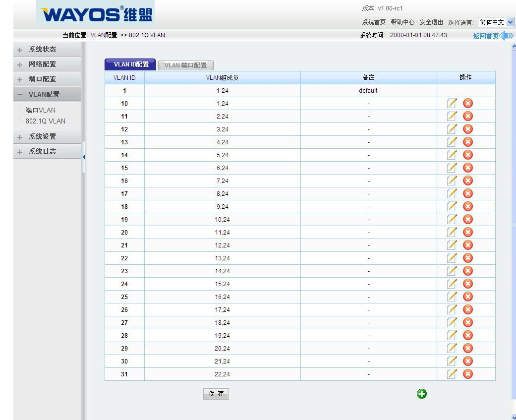
Task: Expand the 网络配置 menu section
Action: click(42, 64)
